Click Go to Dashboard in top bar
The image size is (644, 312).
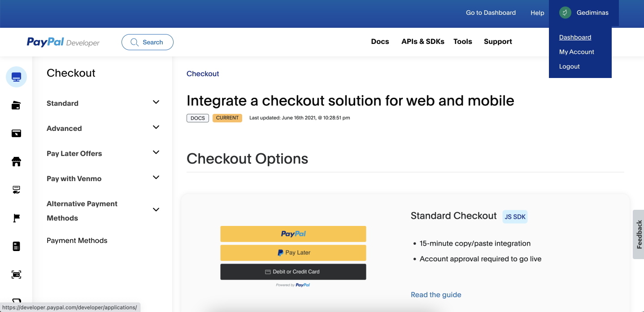(491, 13)
